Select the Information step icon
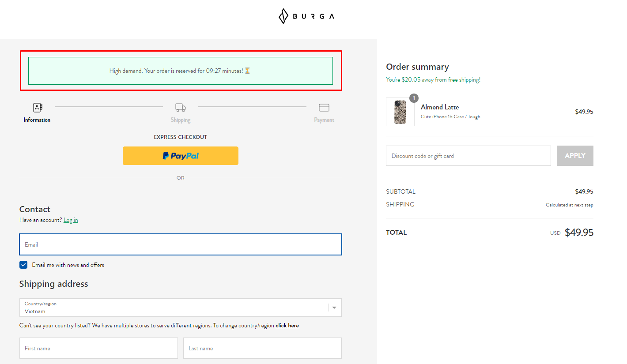The image size is (627, 364). 38,107
